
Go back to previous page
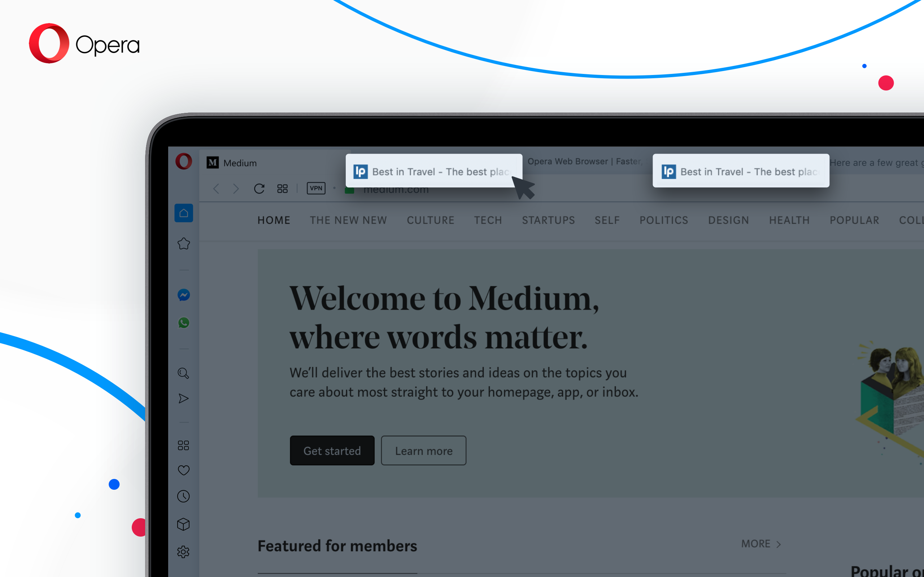(x=216, y=189)
